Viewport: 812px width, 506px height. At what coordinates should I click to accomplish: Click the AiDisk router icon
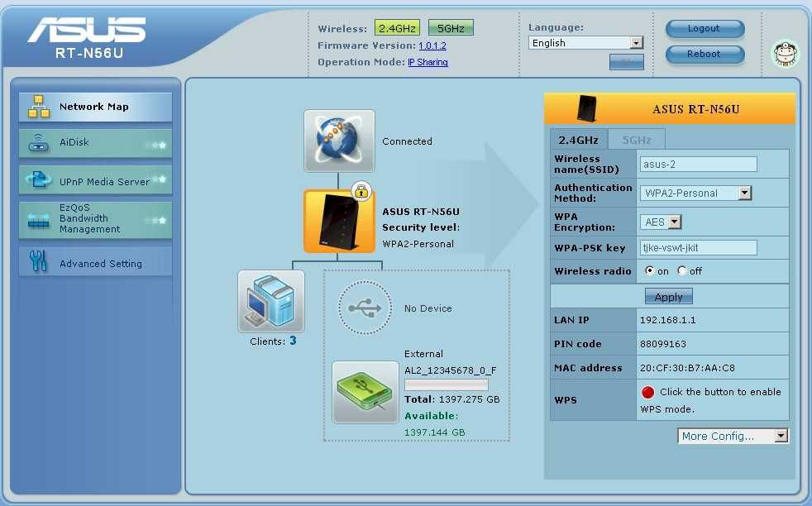pyautogui.click(x=39, y=143)
